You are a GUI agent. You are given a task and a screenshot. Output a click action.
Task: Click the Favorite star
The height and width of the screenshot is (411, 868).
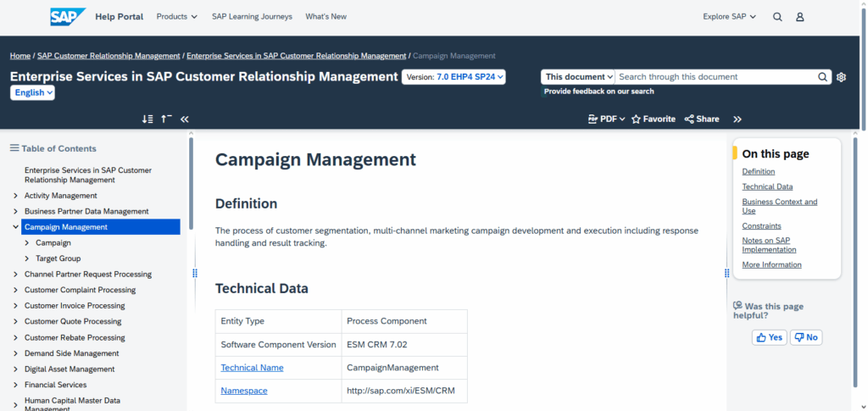654,119
